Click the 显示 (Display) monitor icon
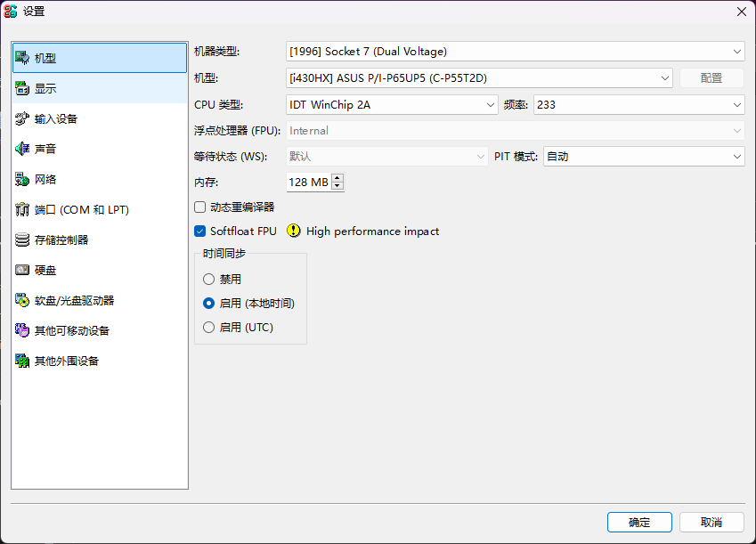756x544 pixels. 22,88
